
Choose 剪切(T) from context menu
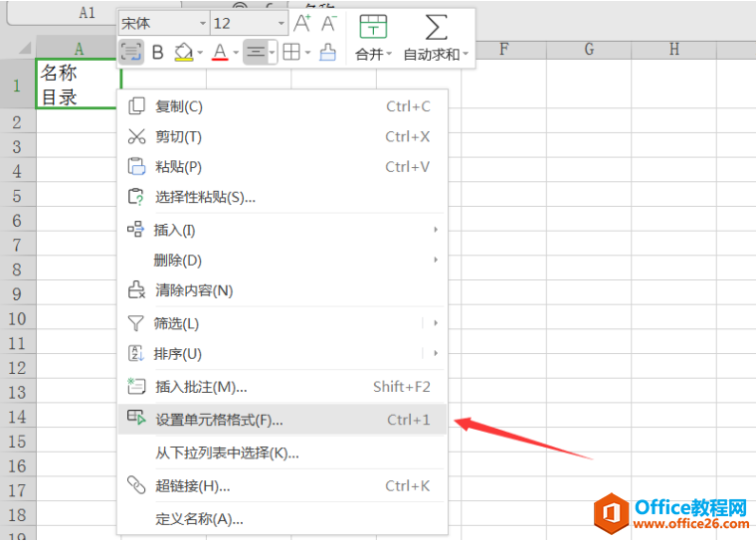click(283, 137)
